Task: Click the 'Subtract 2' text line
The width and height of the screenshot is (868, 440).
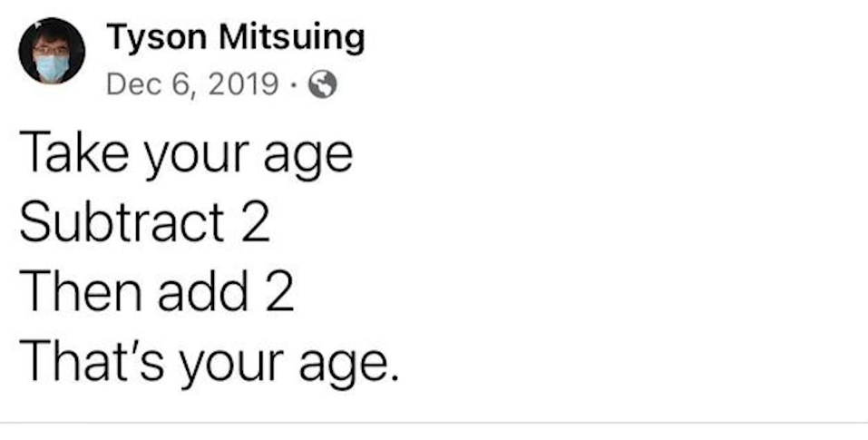Action: [145, 221]
